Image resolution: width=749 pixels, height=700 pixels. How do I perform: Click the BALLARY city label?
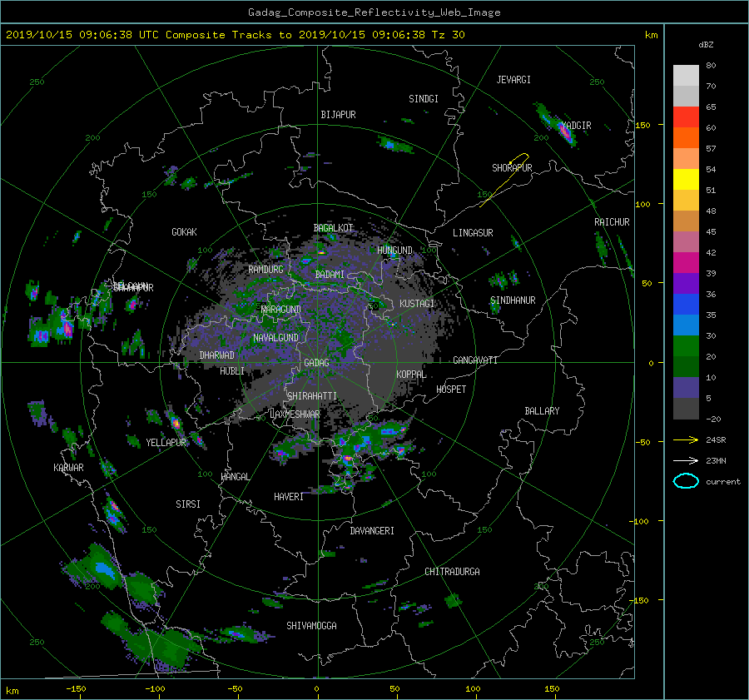pos(542,411)
